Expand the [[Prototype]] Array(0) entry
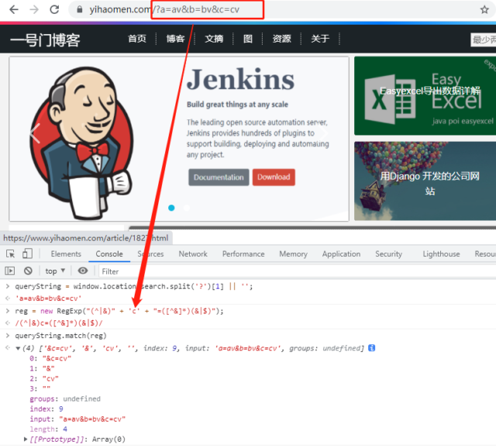 click(26, 440)
